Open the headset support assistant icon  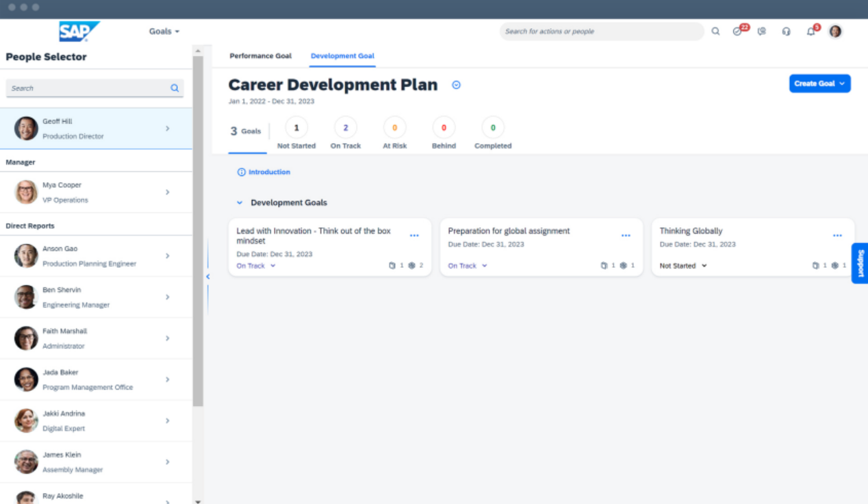coord(786,31)
